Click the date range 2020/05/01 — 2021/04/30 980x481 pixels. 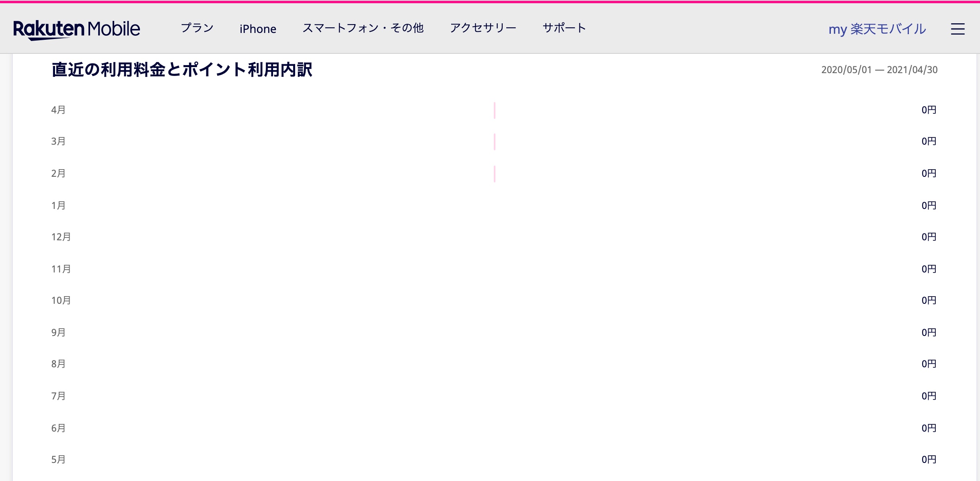[879, 70]
